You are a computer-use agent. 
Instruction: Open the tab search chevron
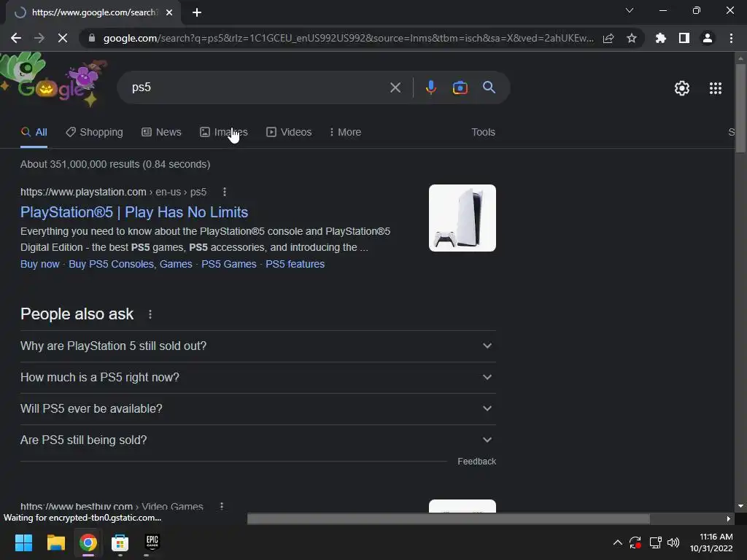630,10
